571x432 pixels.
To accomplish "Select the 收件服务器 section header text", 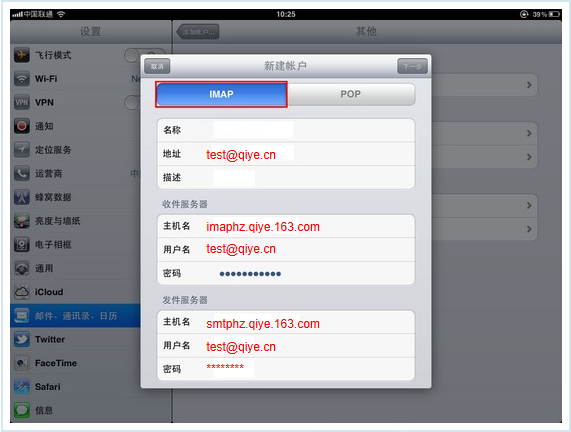I will [185, 204].
